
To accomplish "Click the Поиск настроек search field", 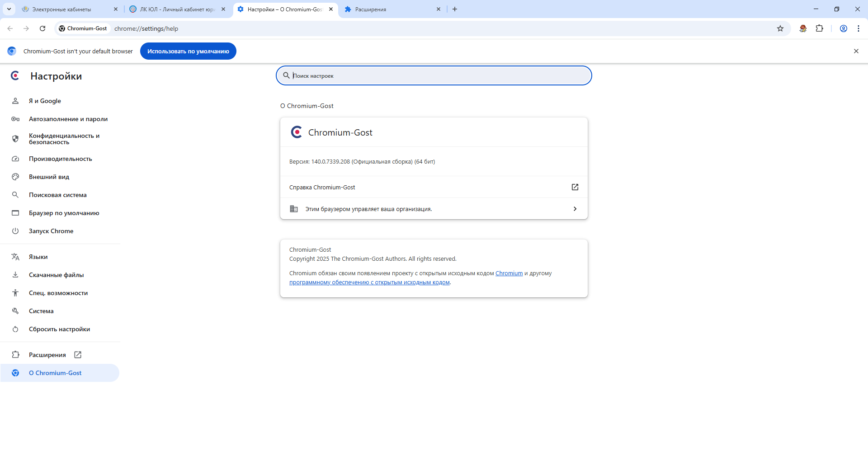I will pos(434,75).
